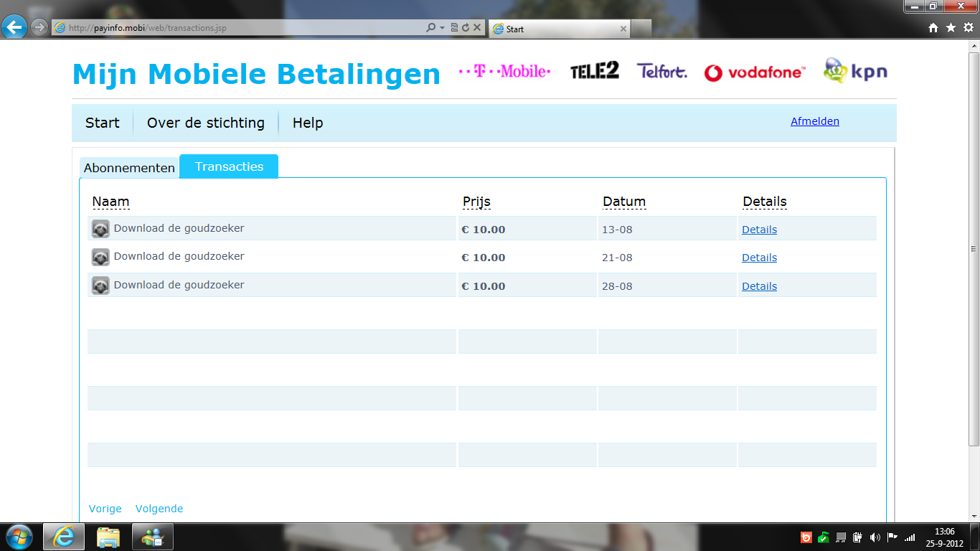Click the page vertical scrollbar handle
Viewport: 980px width, 551px height.
(x=974, y=249)
